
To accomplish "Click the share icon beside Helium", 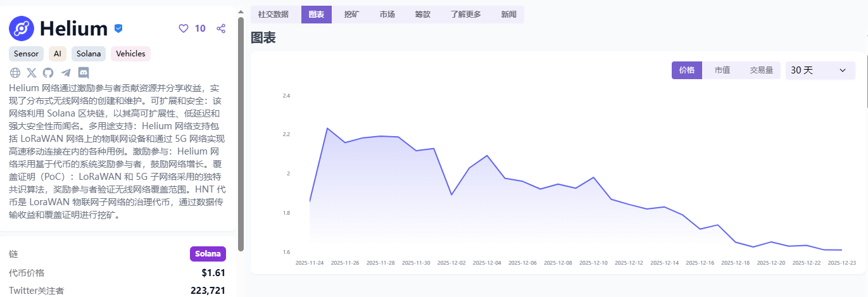I will (x=221, y=28).
